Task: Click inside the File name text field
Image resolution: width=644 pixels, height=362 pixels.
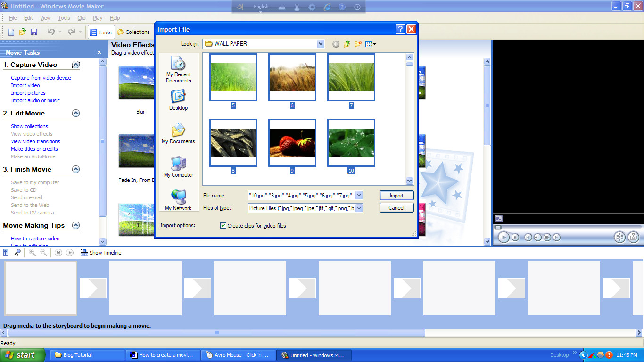Action: tap(301, 196)
